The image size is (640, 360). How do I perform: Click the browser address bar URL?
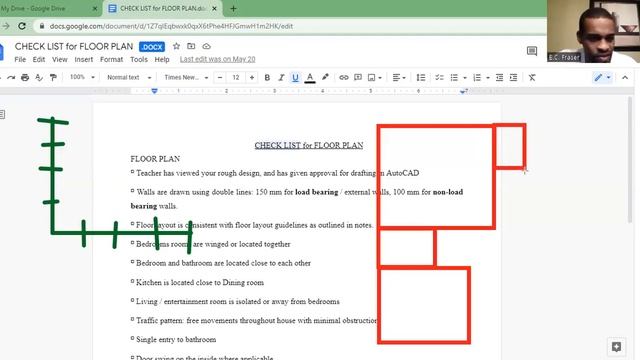click(x=171, y=26)
